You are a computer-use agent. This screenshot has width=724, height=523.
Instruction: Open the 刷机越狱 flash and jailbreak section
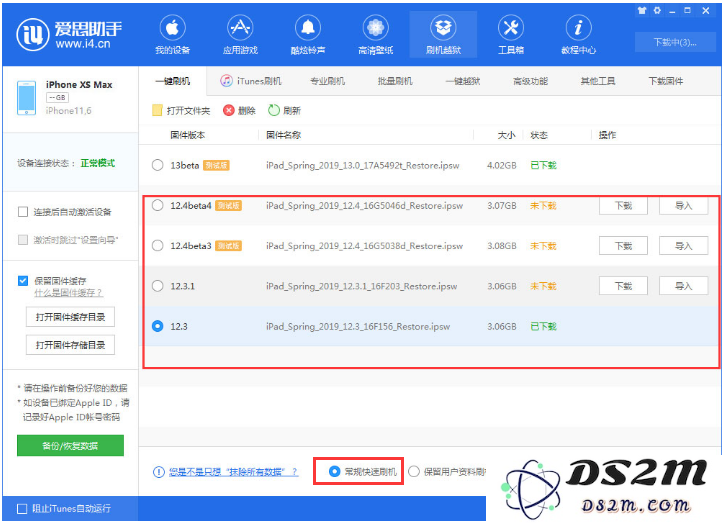(x=443, y=35)
